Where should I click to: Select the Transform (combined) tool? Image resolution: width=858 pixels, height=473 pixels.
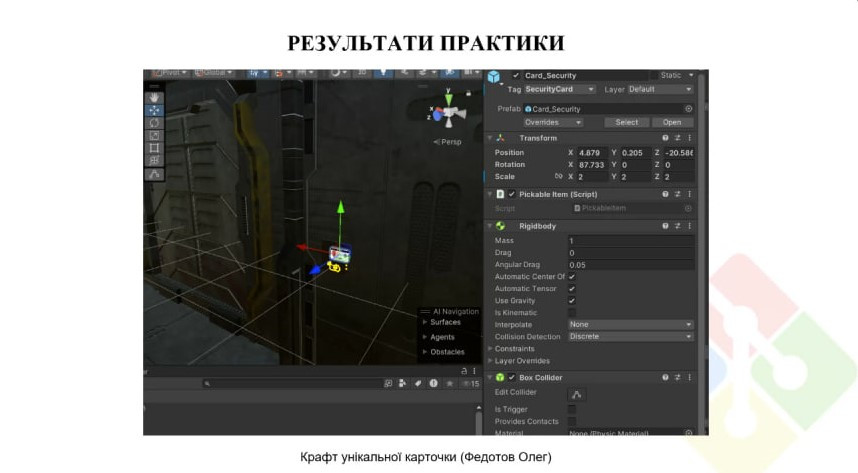(x=154, y=160)
